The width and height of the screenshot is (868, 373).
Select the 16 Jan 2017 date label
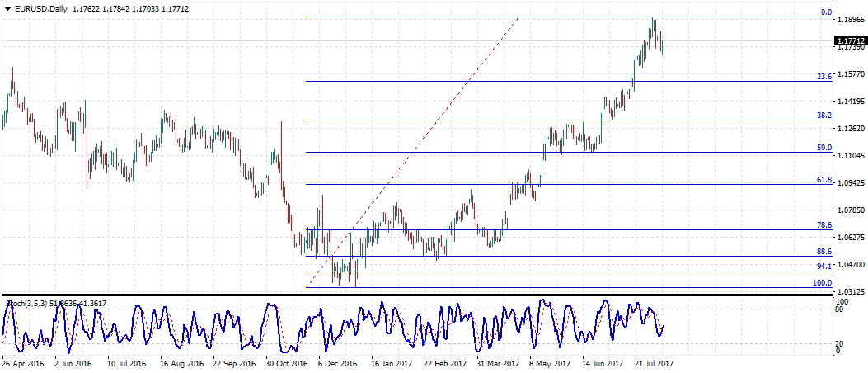coord(392,362)
